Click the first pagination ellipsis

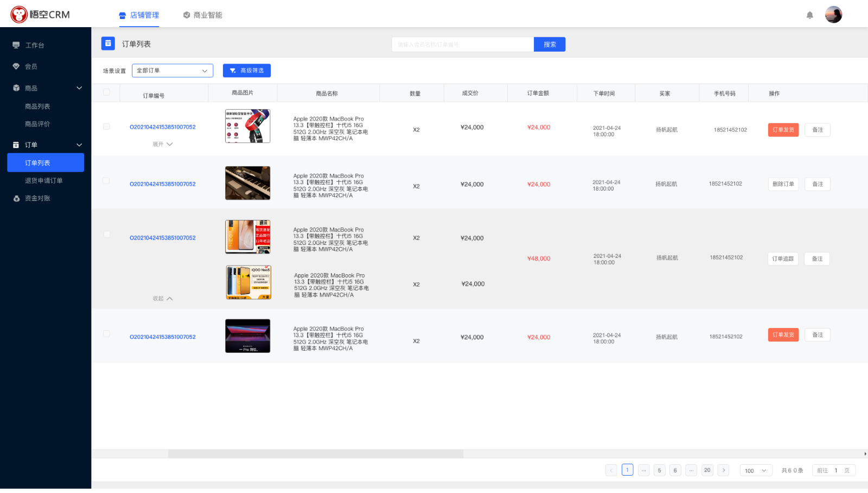643,470
